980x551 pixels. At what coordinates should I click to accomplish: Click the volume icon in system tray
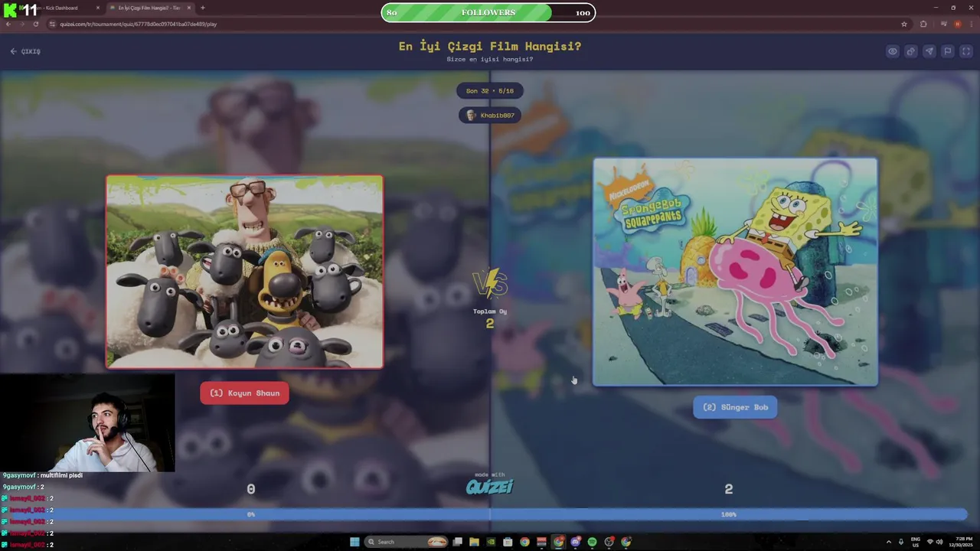(939, 542)
